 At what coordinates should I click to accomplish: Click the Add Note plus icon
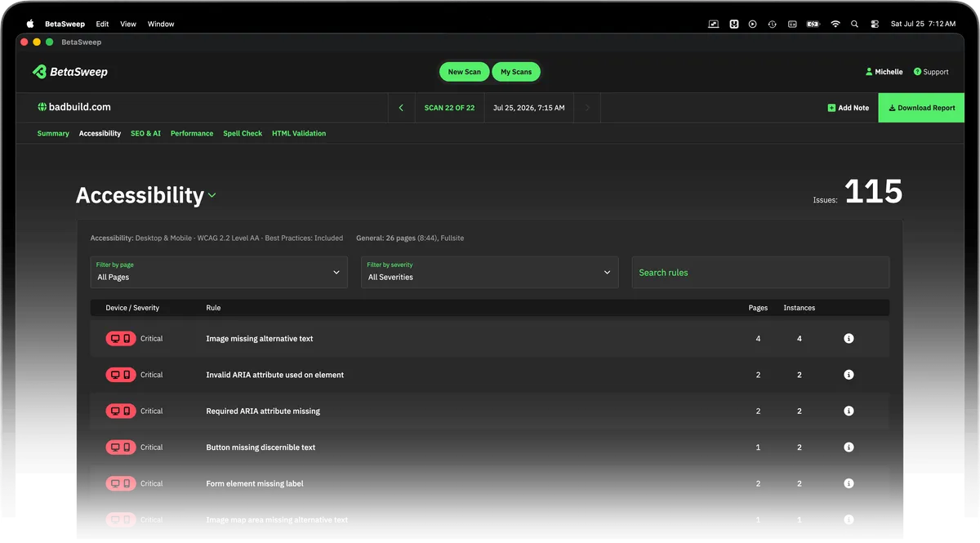click(831, 108)
